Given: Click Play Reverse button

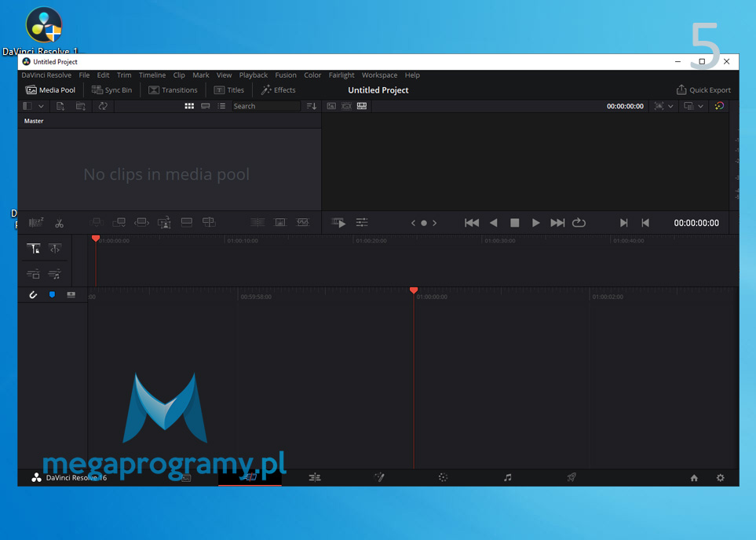Looking at the screenshot, I should (x=493, y=223).
